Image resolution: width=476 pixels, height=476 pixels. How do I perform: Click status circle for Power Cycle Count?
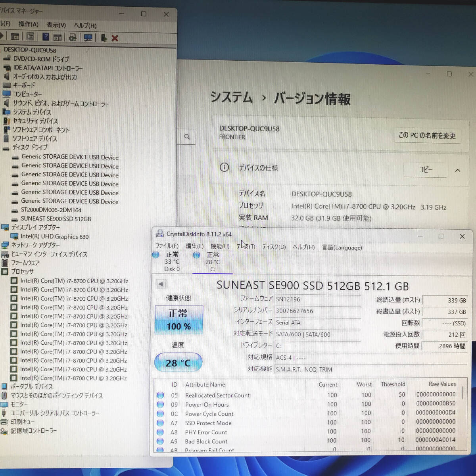160,413
